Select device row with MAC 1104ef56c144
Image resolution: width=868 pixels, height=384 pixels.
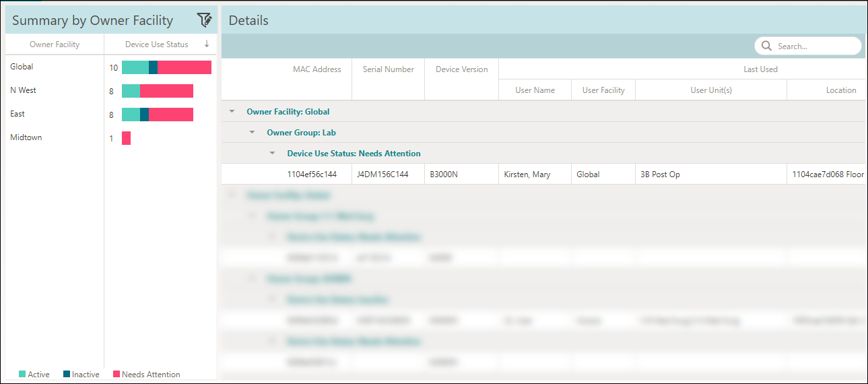click(312, 174)
